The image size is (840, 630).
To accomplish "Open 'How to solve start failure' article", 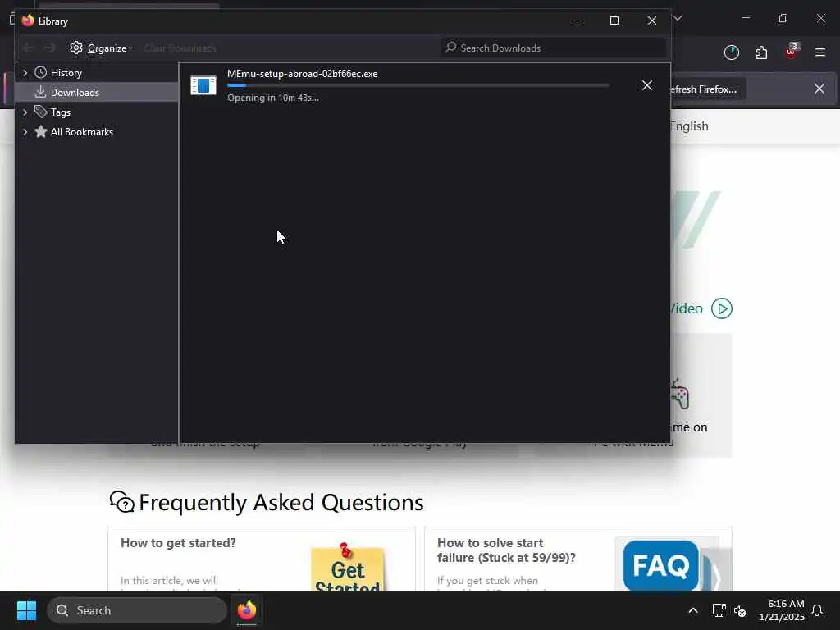I will point(506,550).
